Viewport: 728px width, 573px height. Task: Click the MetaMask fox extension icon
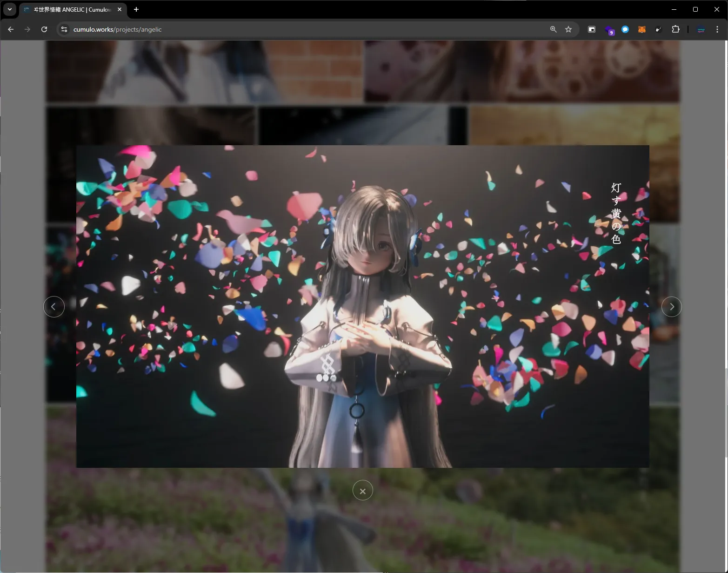tap(641, 29)
